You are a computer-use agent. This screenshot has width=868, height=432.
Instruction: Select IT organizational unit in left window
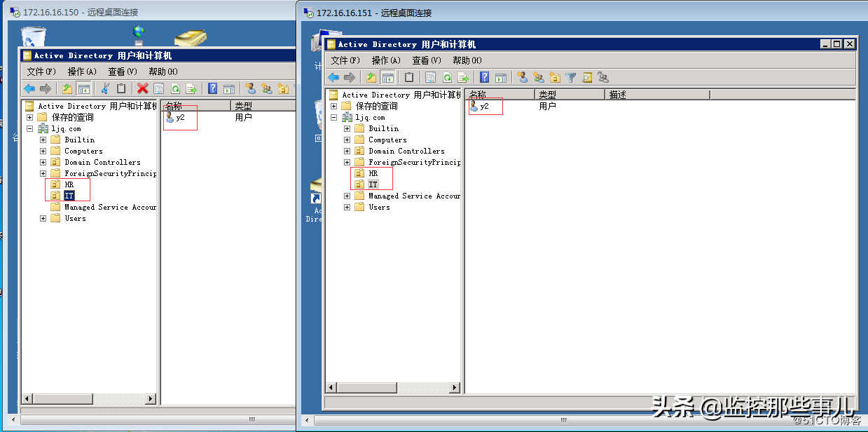pyautogui.click(x=69, y=196)
